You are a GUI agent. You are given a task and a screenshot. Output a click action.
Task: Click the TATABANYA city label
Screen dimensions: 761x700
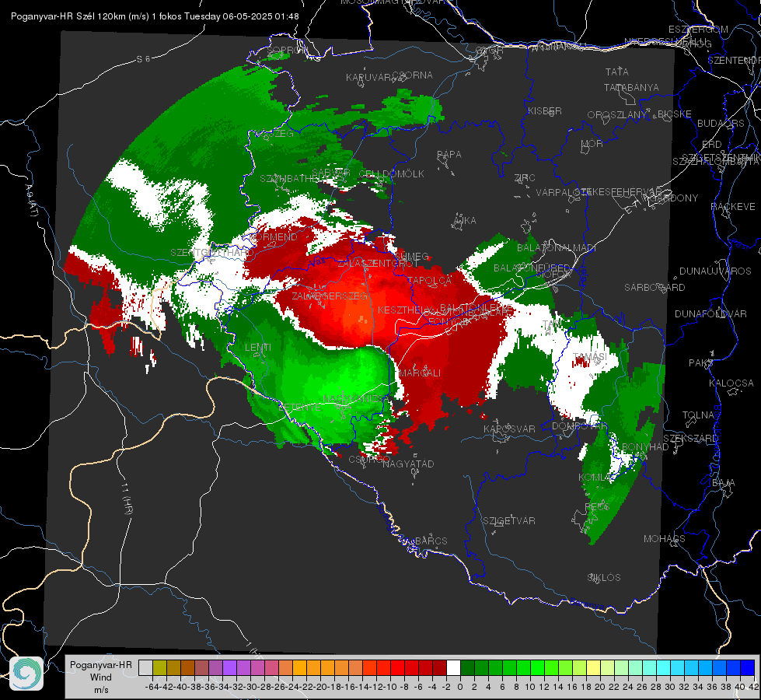(631, 87)
